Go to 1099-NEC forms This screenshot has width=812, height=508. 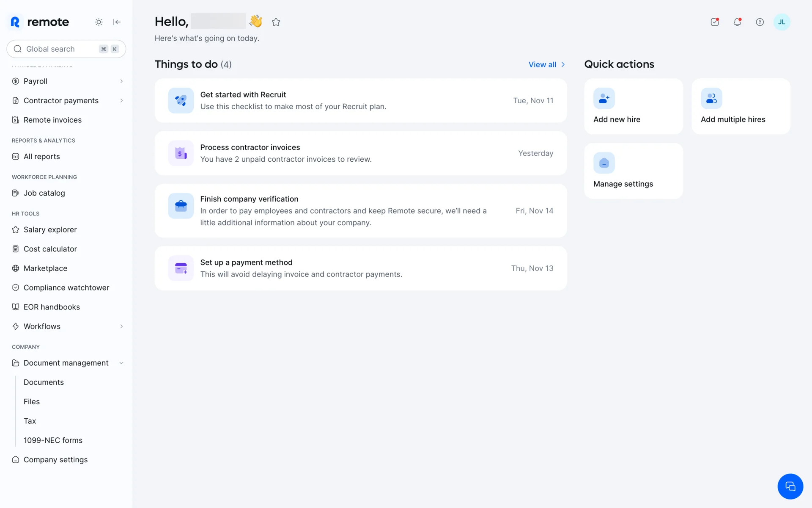pyautogui.click(x=53, y=440)
